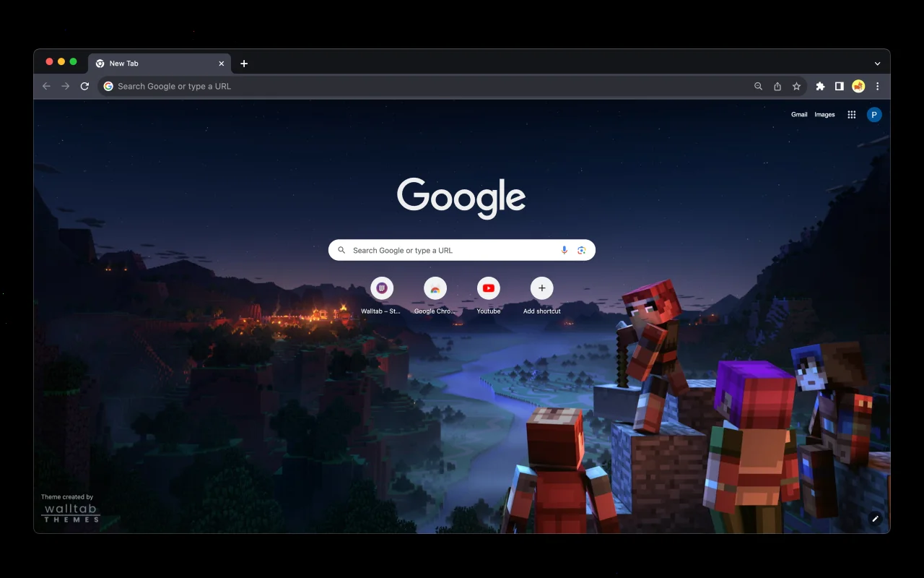Image resolution: width=924 pixels, height=578 pixels.
Task: Go back with the back arrow
Action: click(46, 86)
